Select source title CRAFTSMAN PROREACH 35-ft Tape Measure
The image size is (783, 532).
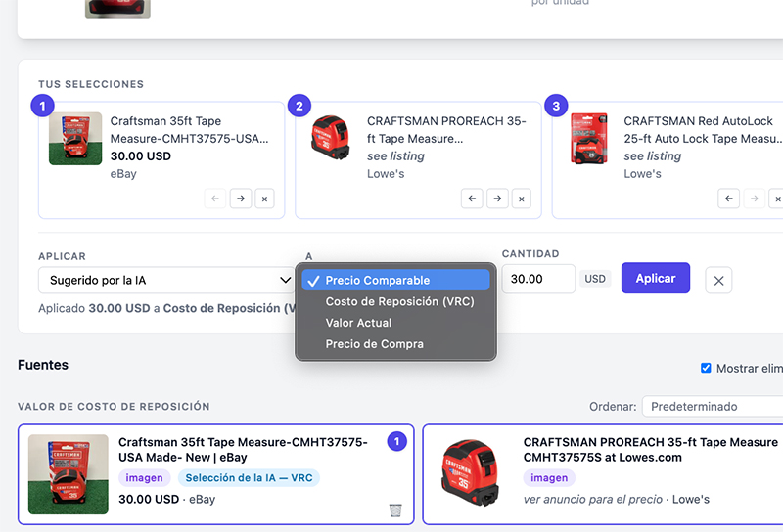pyautogui.click(x=651, y=450)
